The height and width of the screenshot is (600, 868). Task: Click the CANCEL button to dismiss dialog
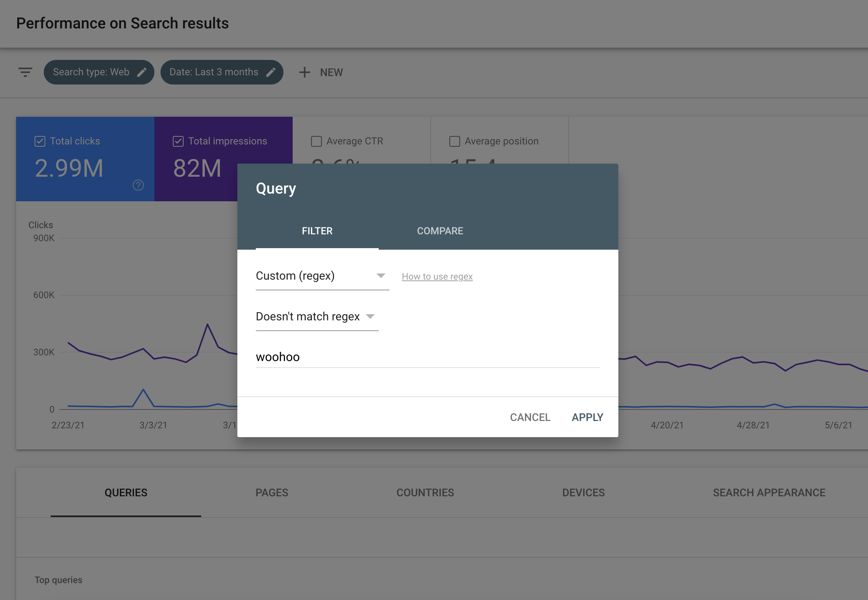(530, 417)
